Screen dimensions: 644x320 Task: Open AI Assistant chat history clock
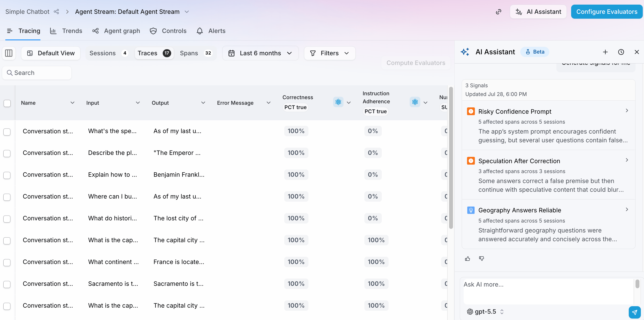pos(621,52)
